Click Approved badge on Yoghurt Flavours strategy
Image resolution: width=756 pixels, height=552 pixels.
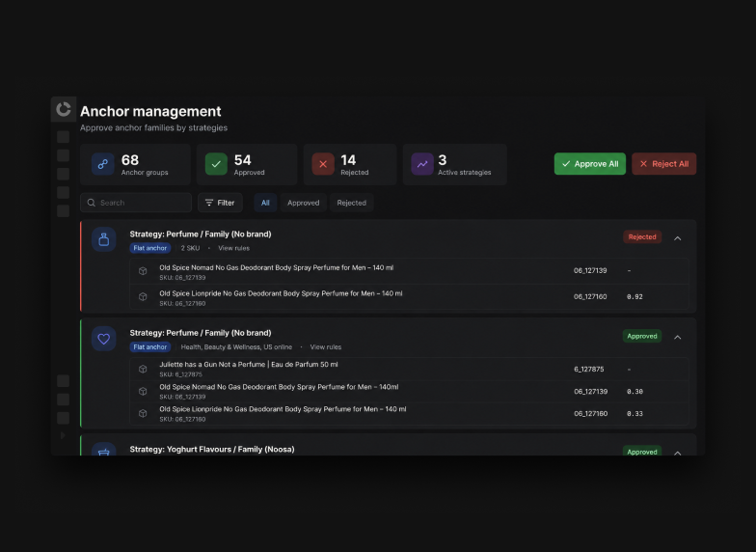point(642,452)
